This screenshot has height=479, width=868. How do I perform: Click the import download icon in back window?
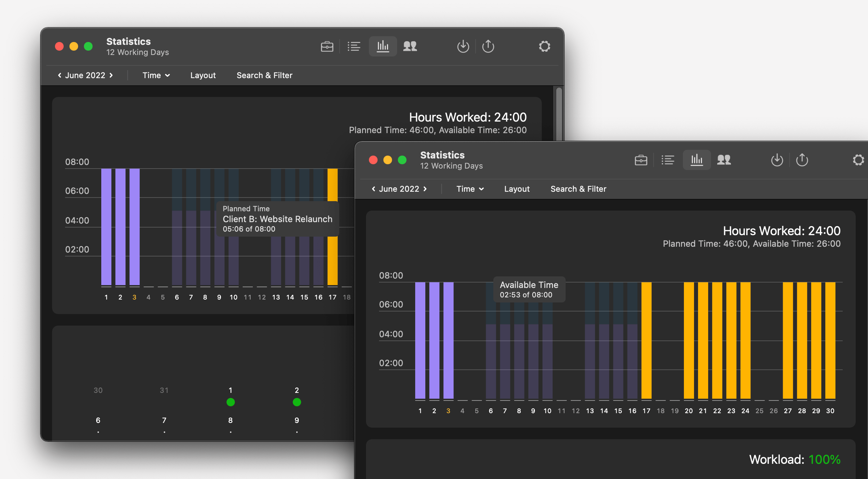click(x=463, y=46)
